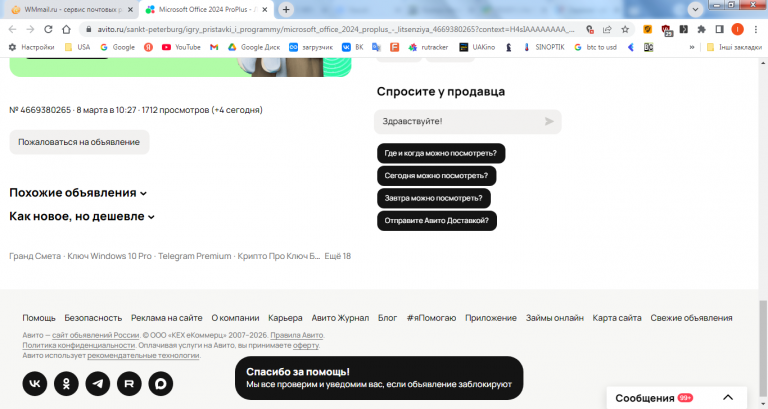Open the Ключ Windows 10 Pro tag link
Viewport: 768px width, 409px height.
109,256
